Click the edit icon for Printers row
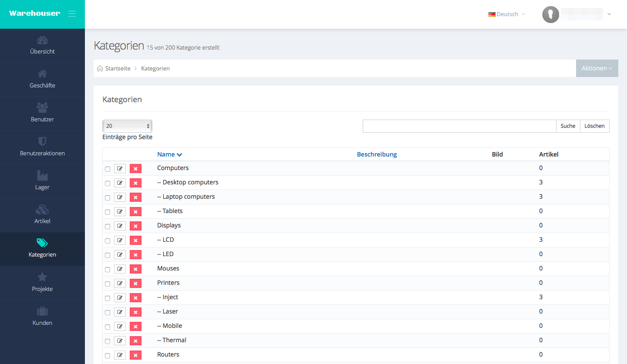 coord(120,284)
